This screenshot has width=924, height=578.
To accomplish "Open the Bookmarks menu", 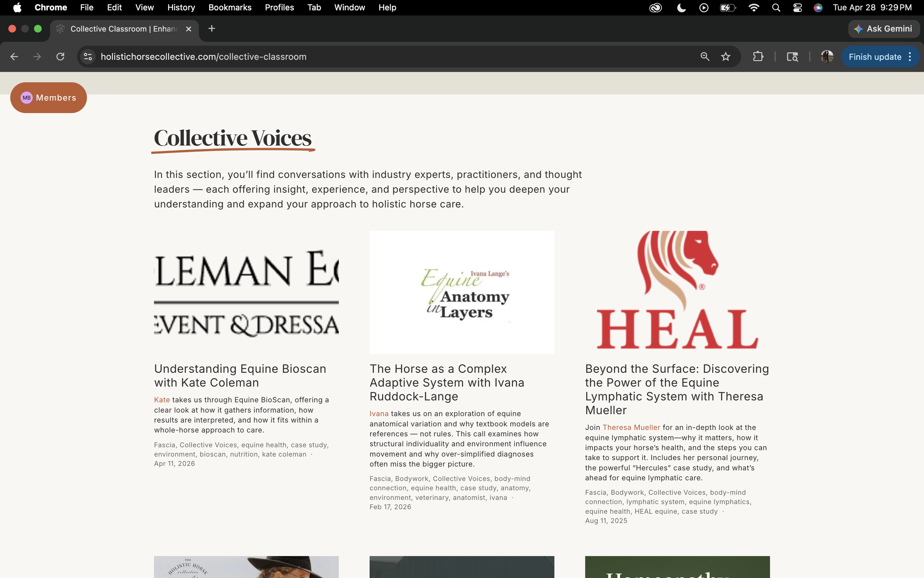I will [x=230, y=8].
